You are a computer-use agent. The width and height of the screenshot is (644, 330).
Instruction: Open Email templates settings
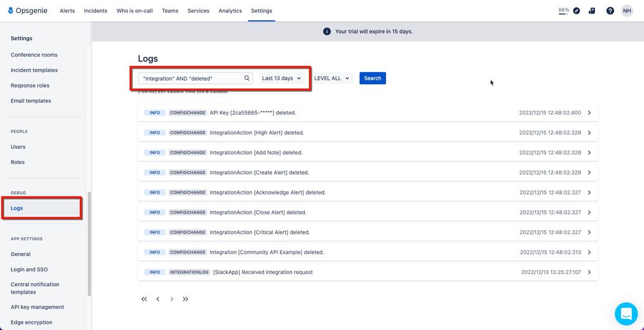tap(31, 101)
